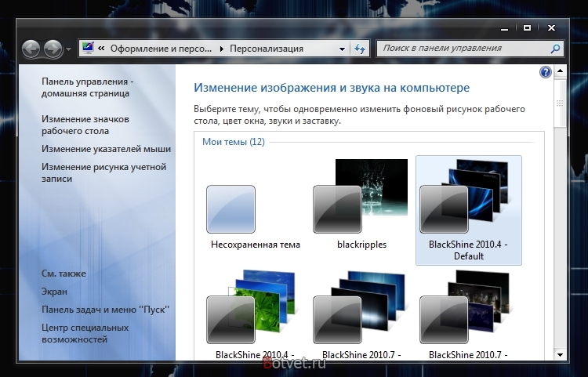Close the Персонализация window
This screenshot has height=377, width=588.
coord(551,27)
